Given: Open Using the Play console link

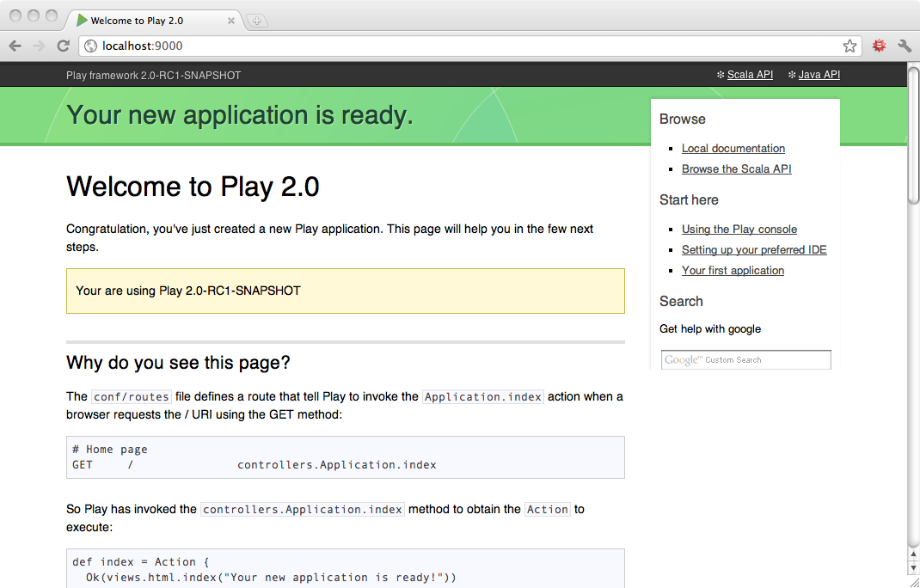Looking at the screenshot, I should click(739, 230).
